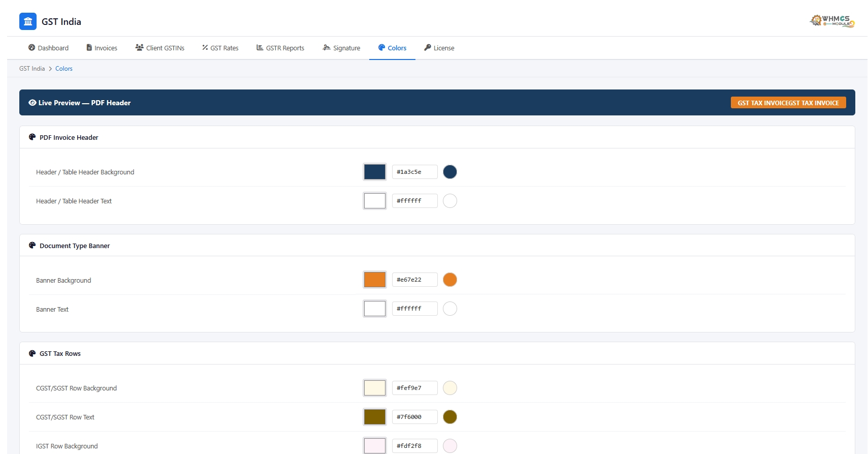The image size is (868, 454).
Task: Click the WHMCS Module logo
Action: 832,21
